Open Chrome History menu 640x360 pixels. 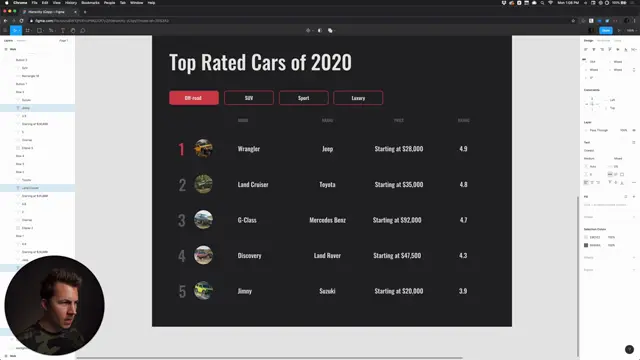71,3
